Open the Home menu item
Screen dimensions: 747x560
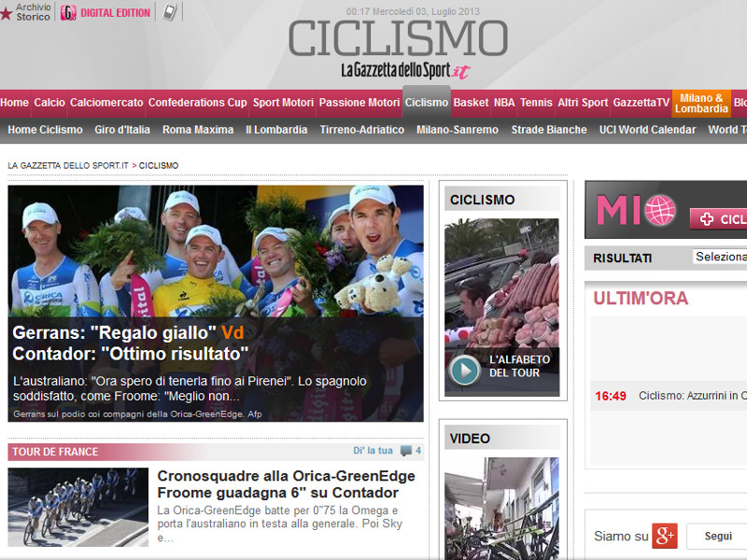(x=14, y=103)
